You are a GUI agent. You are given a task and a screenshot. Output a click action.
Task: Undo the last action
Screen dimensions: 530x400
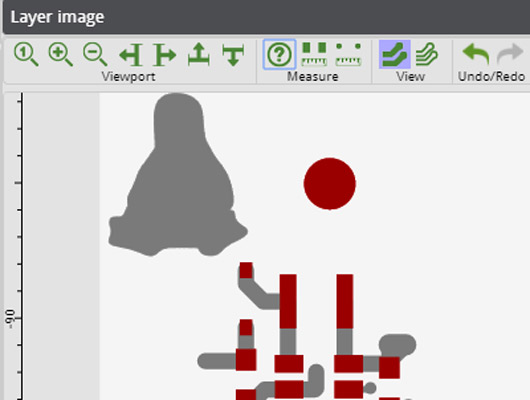(476, 54)
